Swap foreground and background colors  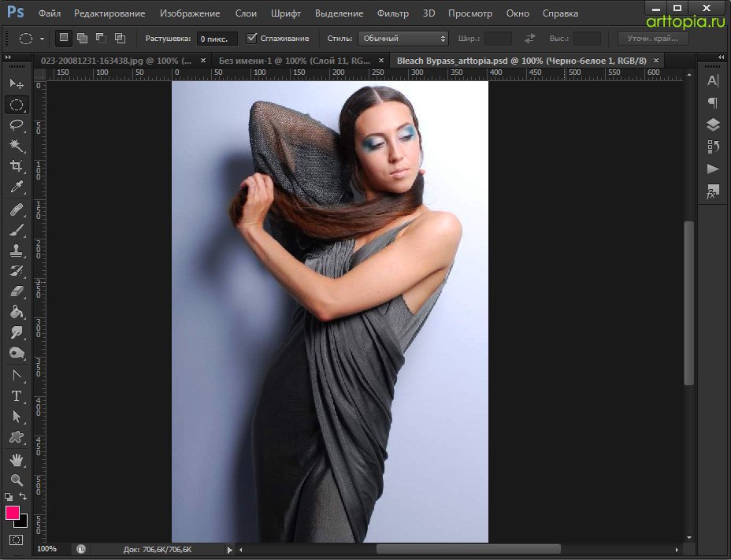point(24,496)
